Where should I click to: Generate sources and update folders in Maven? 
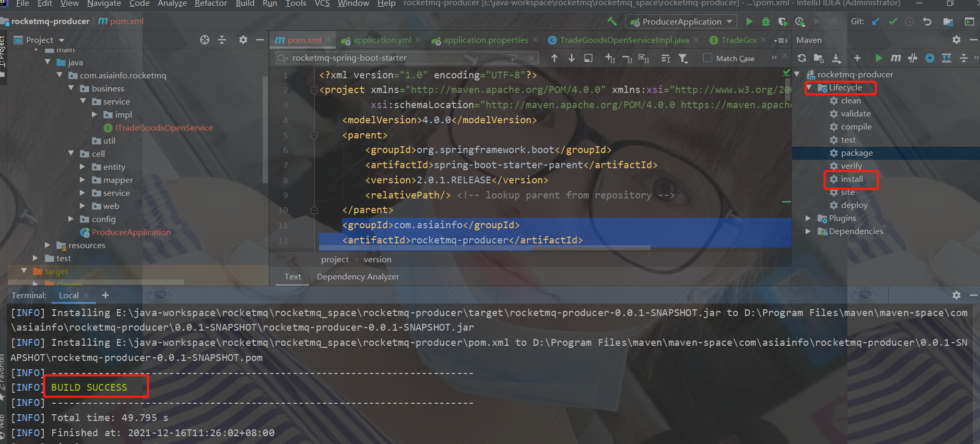coord(819,58)
